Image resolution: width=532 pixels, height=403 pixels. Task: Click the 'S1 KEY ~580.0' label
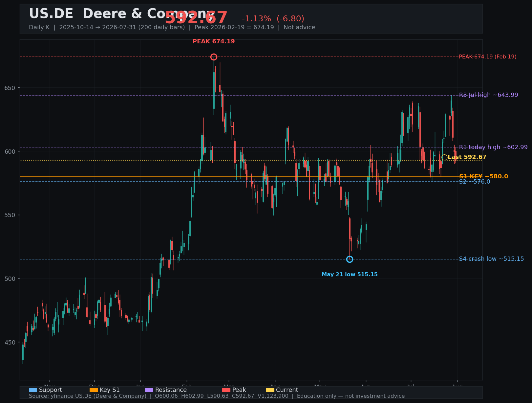pos(483,176)
